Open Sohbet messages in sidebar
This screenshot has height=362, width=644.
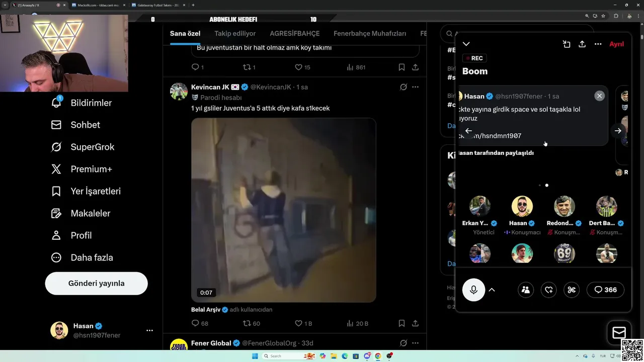point(75,125)
